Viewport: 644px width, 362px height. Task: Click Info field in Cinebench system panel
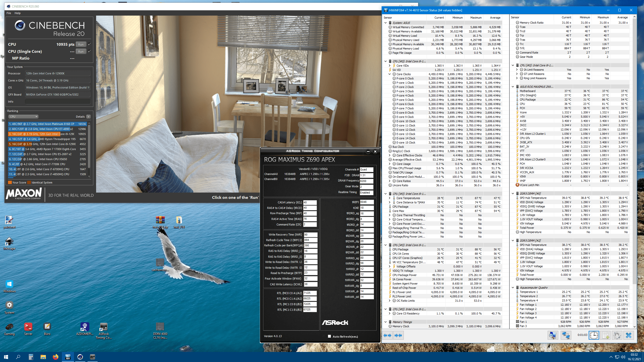[x=58, y=102]
